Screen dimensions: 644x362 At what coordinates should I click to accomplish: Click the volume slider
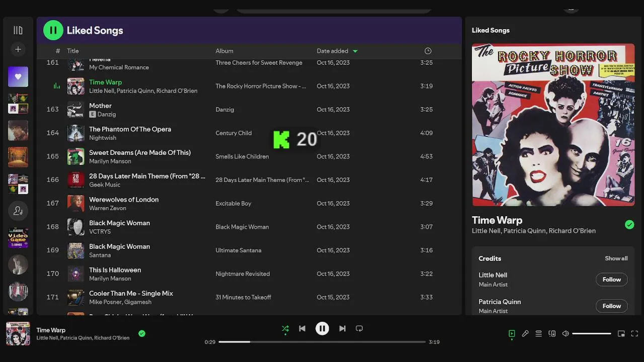592,333
